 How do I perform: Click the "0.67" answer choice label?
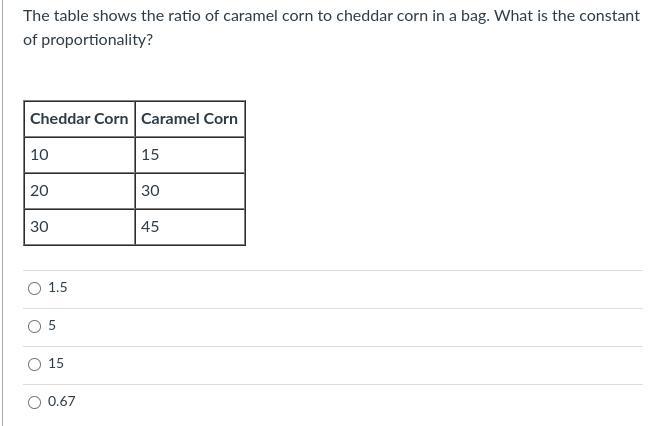62,401
